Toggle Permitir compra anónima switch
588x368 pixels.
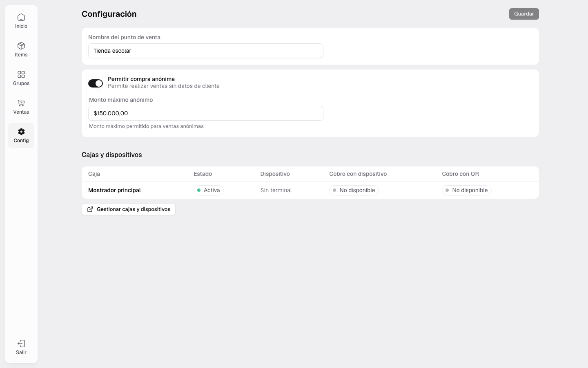(96, 83)
